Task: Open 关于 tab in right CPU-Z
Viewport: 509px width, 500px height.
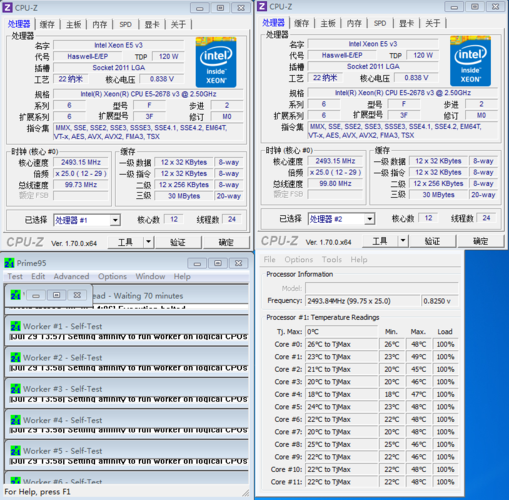Action: (x=433, y=23)
